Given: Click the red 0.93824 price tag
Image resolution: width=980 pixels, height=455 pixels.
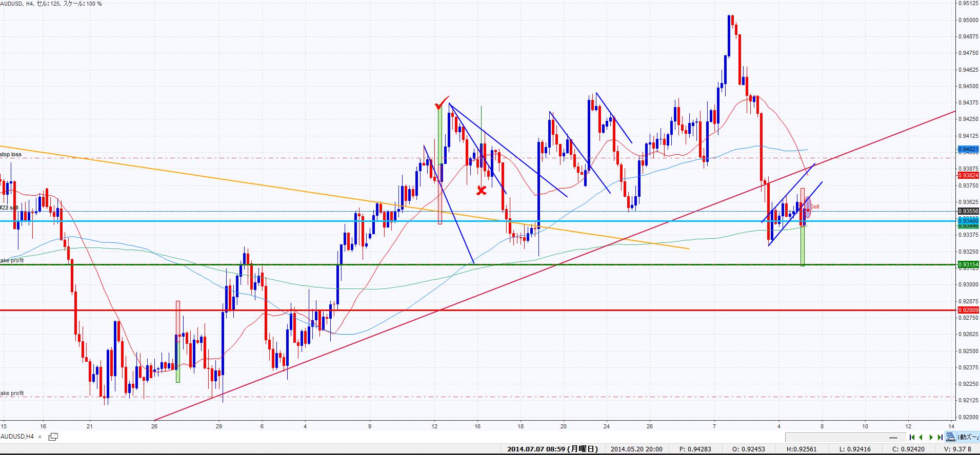Looking at the screenshot, I should pos(968,175).
